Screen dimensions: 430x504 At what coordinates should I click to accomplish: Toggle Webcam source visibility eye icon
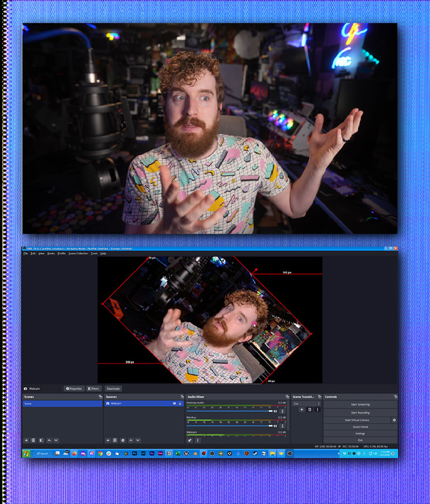click(x=174, y=403)
